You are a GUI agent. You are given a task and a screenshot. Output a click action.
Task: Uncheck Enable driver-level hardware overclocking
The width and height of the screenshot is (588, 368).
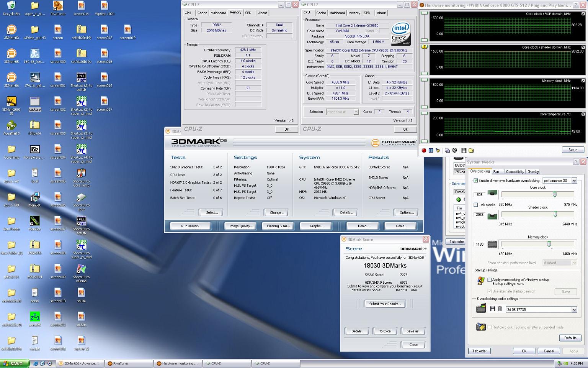(476, 181)
